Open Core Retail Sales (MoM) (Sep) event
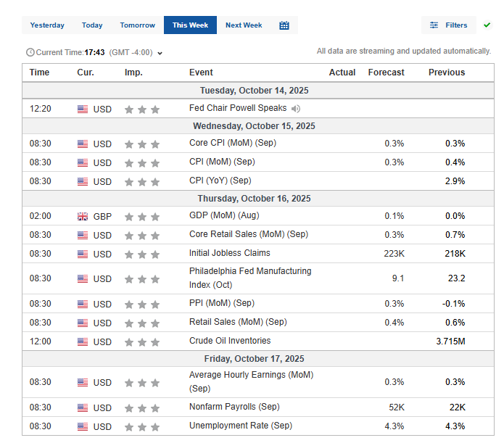 [x=249, y=234]
